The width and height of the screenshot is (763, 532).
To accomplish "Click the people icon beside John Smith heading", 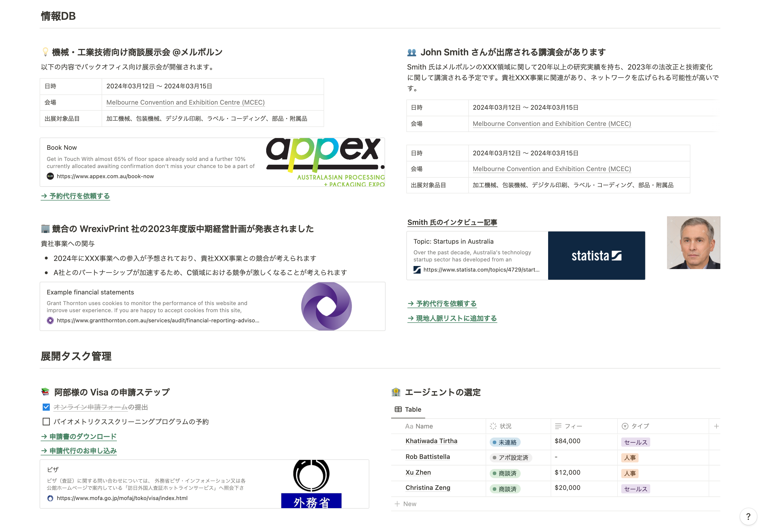I will click(x=411, y=53).
